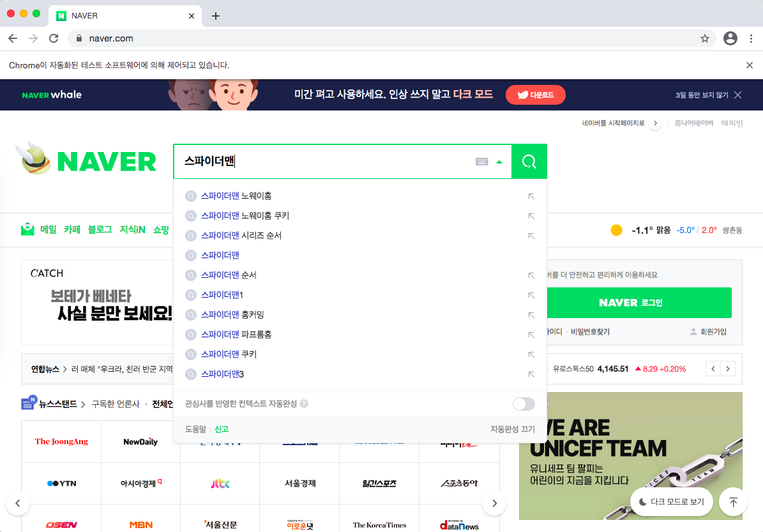Select suggestion 스파이더맨 순서
Viewport: 763px width, 532px height.
229,275
